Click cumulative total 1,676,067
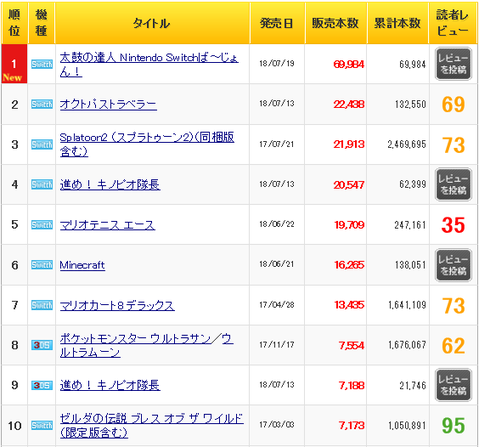 click(x=407, y=345)
